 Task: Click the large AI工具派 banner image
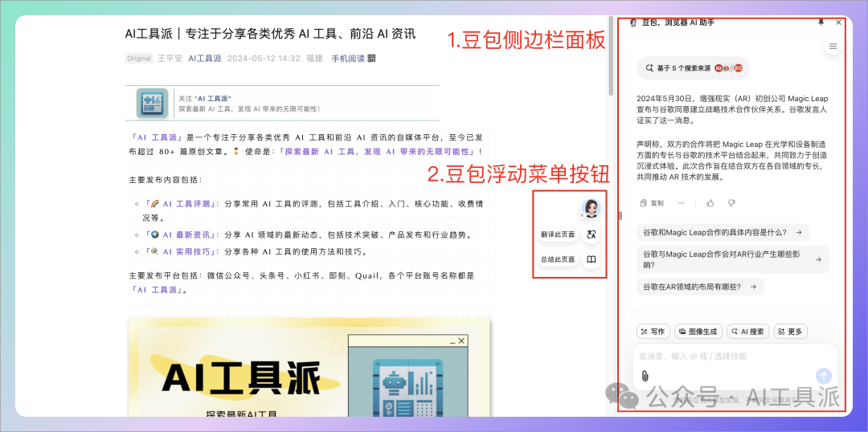point(309,367)
